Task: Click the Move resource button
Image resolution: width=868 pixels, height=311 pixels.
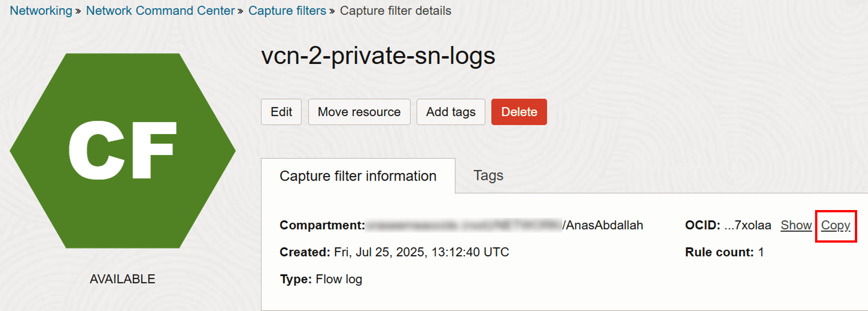Action: click(359, 112)
